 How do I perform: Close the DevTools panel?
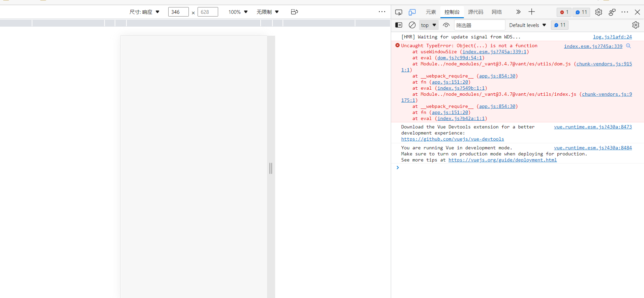637,12
